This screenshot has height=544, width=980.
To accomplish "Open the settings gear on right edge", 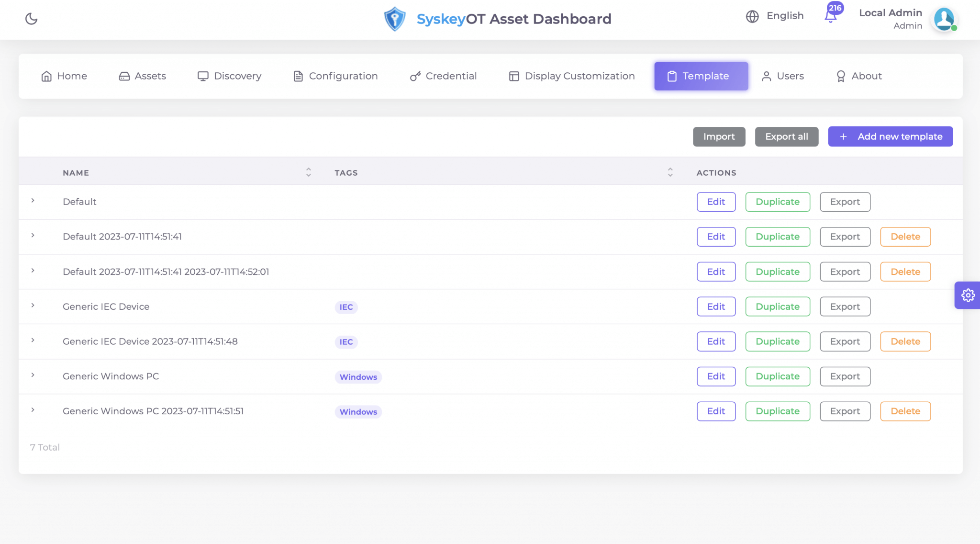I will tap(968, 295).
